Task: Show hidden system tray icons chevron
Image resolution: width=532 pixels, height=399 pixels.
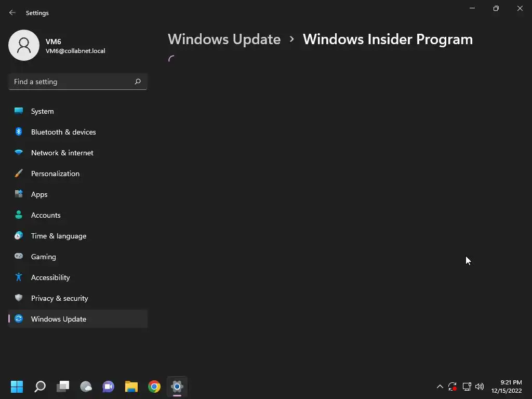Action: tap(440, 387)
